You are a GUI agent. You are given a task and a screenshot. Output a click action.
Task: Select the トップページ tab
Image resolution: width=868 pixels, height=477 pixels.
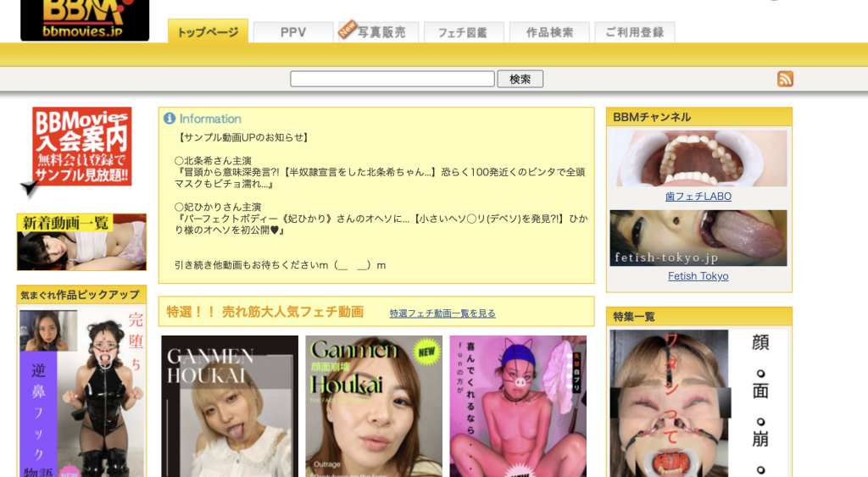pos(209,32)
